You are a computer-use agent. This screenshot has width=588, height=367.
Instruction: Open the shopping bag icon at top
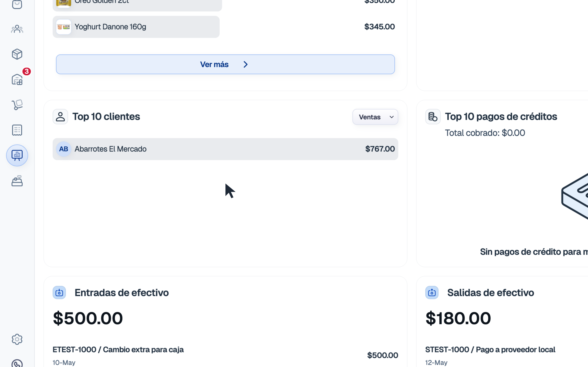pos(17,4)
